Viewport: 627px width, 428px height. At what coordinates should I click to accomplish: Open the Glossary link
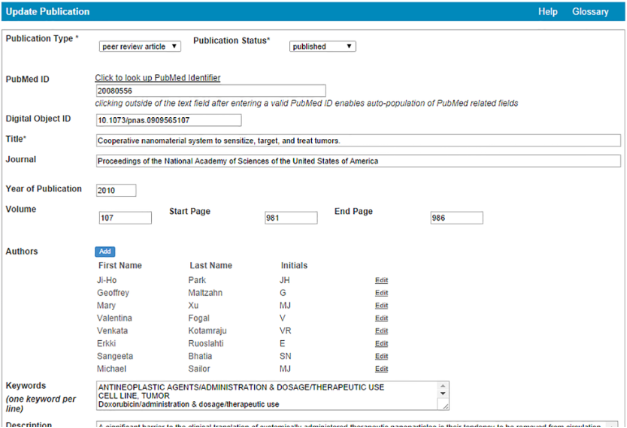(590, 12)
